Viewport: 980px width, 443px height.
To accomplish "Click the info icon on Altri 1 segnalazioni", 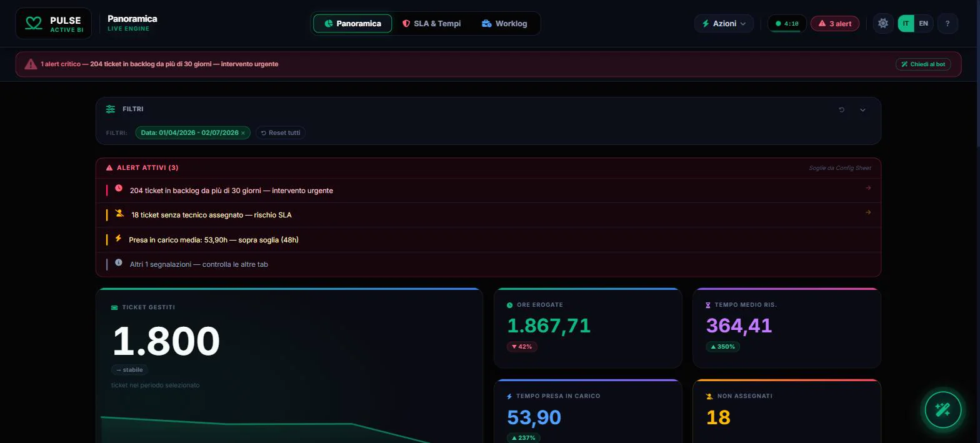I will [x=119, y=262].
